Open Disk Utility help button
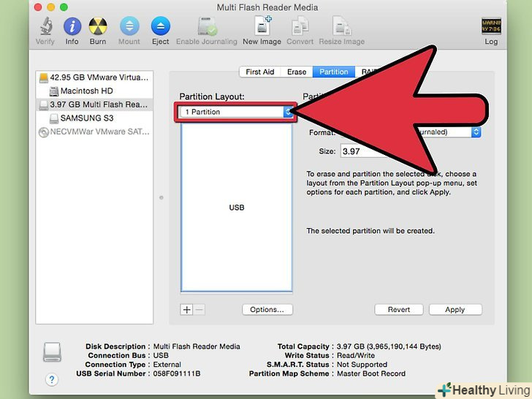The width and height of the screenshot is (532, 399). (x=52, y=379)
